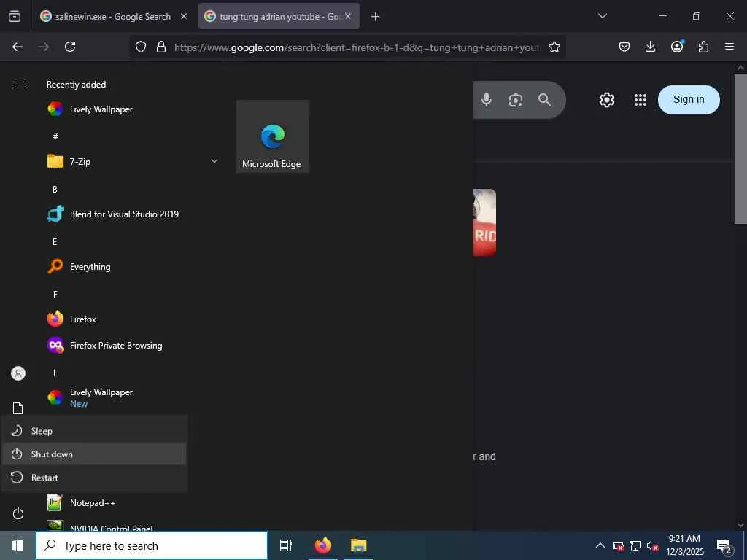Click the Google search magnifier button
The width and height of the screenshot is (747, 560).
point(544,99)
